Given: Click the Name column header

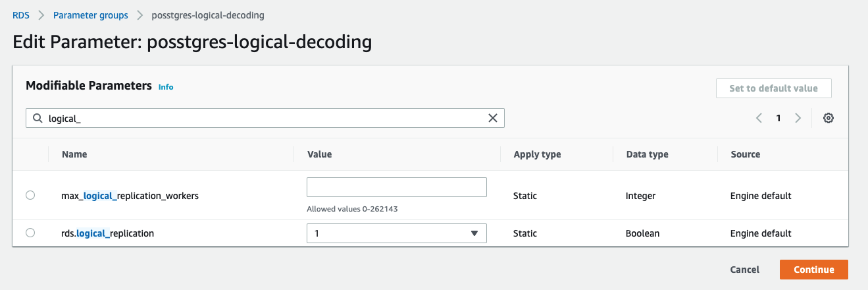Looking at the screenshot, I should (74, 154).
